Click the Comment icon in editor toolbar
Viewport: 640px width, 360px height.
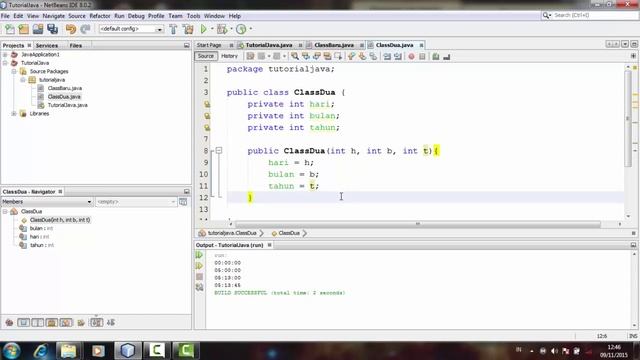click(436, 56)
